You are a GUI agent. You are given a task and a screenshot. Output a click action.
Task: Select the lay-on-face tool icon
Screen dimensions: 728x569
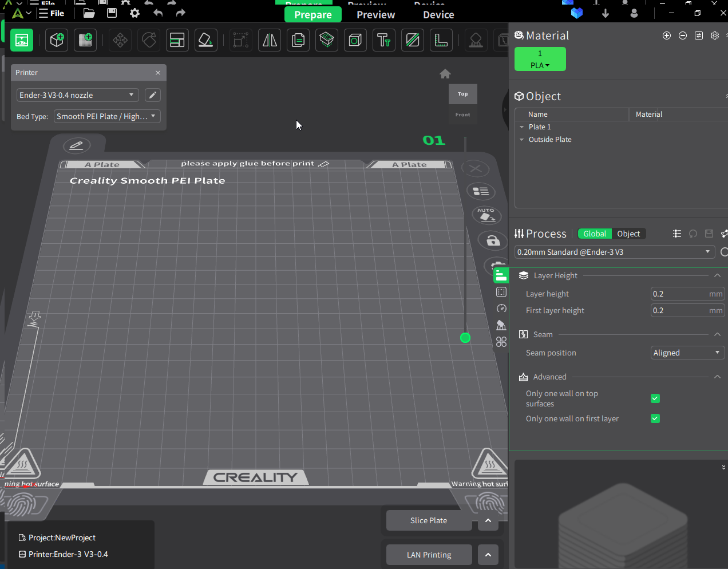[206, 40]
